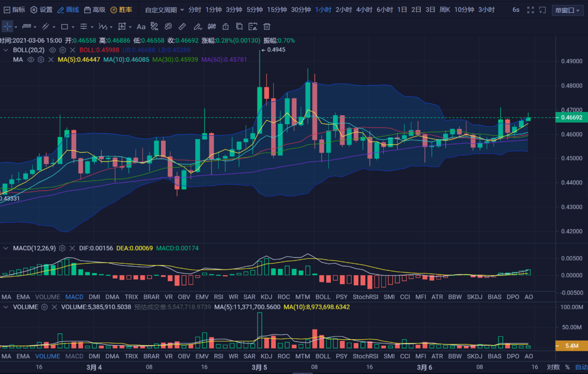Open the 指标 indicators button
The image size is (588, 374).
[14, 10]
